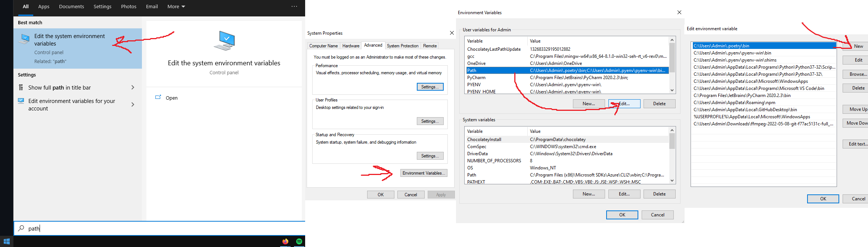Expand the More dropdown in search filters
This screenshot has height=247, width=868.
pos(176,6)
